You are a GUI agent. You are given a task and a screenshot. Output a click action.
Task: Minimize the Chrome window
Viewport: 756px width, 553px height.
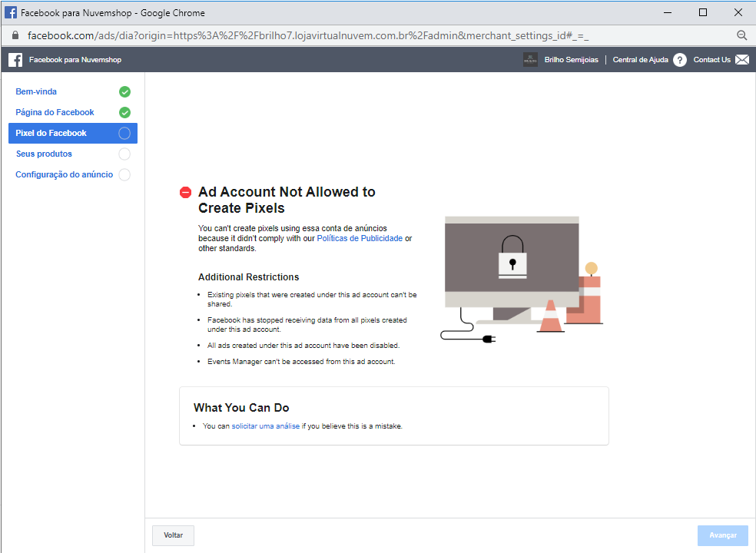(668, 12)
